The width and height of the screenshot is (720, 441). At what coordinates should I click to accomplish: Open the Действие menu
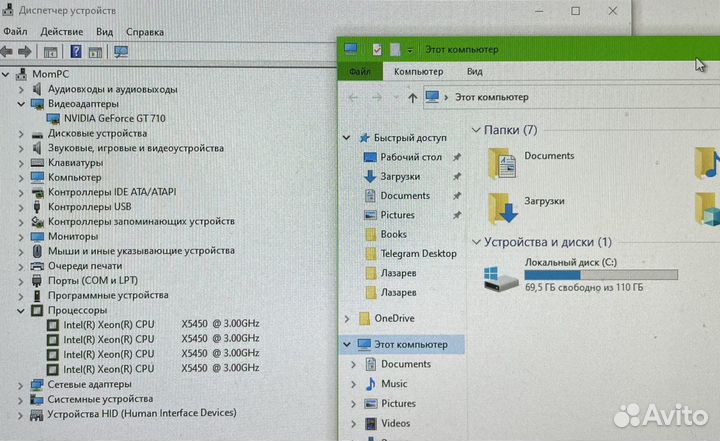[x=62, y=32]
